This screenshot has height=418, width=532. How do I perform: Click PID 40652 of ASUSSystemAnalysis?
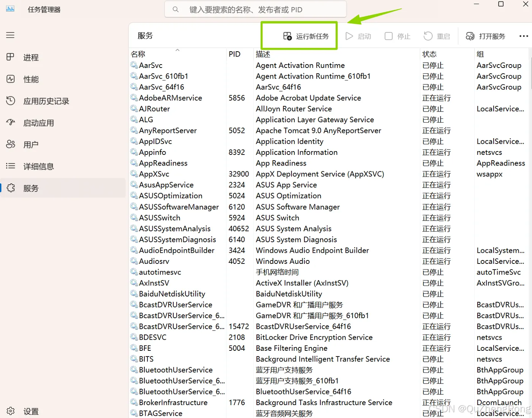239,229
